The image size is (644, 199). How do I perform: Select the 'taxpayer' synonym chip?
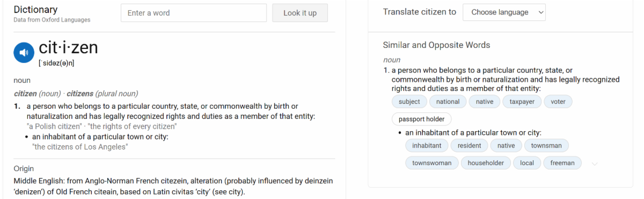coord(522,102)
